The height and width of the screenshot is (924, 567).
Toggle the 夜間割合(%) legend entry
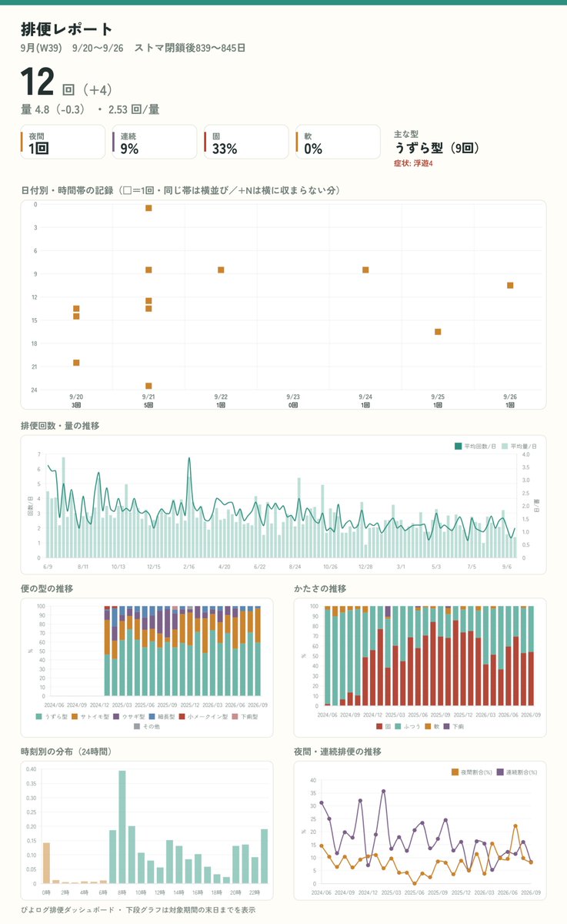coord(472,772)
